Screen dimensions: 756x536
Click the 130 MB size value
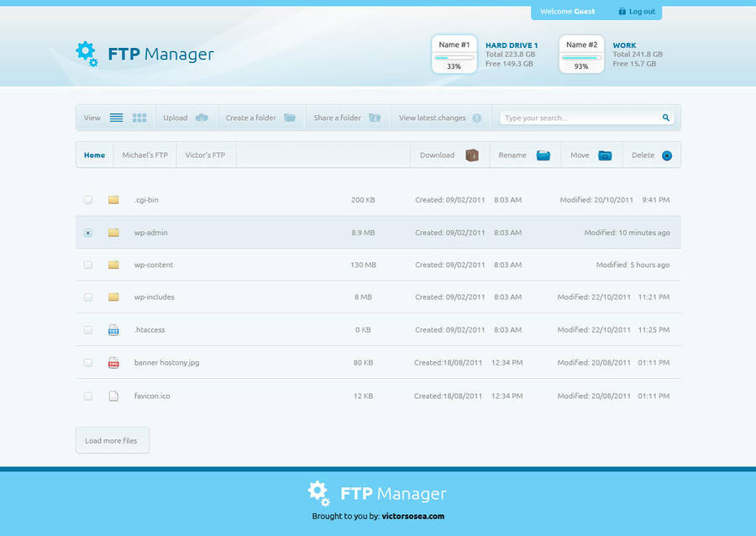tap(363, 265)
